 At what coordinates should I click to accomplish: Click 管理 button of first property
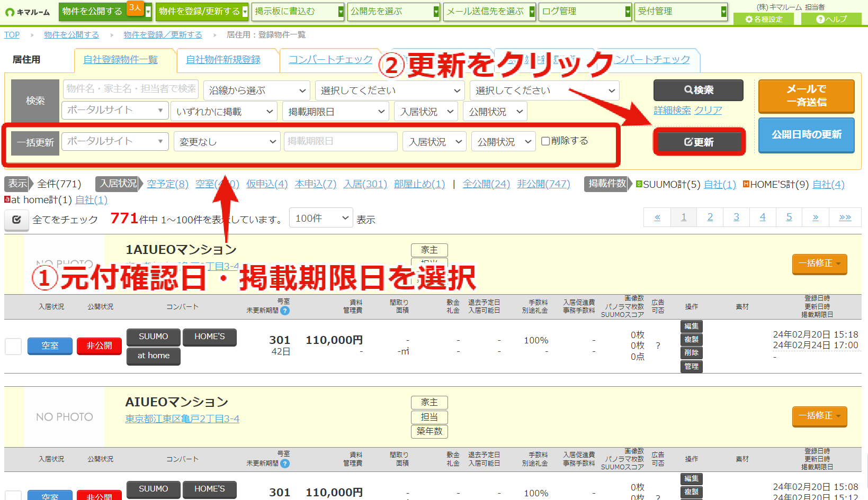tap(691, 366)
